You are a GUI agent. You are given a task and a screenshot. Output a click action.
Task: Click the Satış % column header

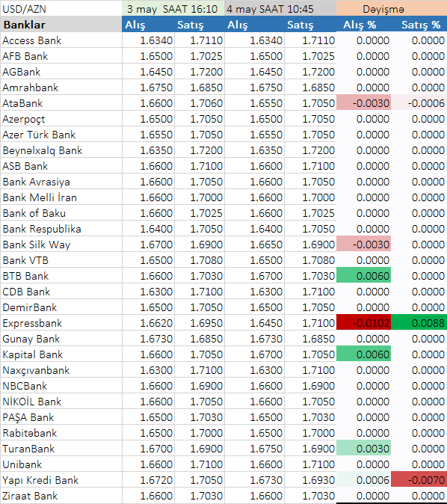(x=419, y=25)
